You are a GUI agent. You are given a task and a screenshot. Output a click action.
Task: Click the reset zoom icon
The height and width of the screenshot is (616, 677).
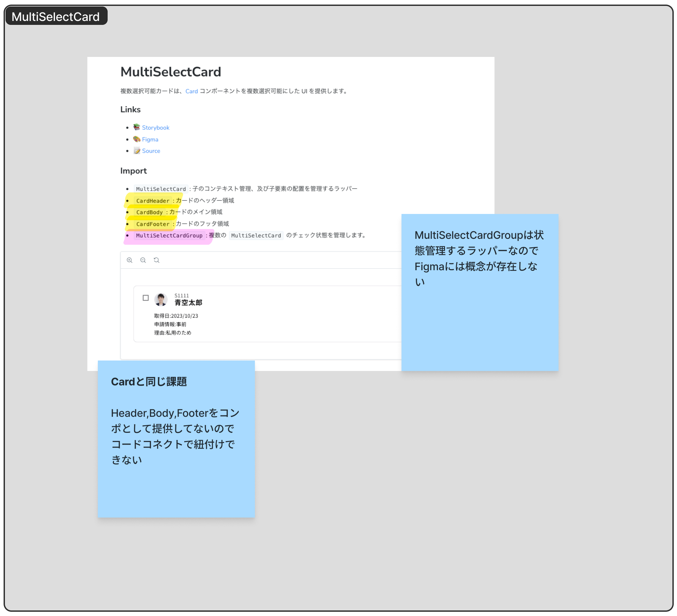[x=156, y=260]
